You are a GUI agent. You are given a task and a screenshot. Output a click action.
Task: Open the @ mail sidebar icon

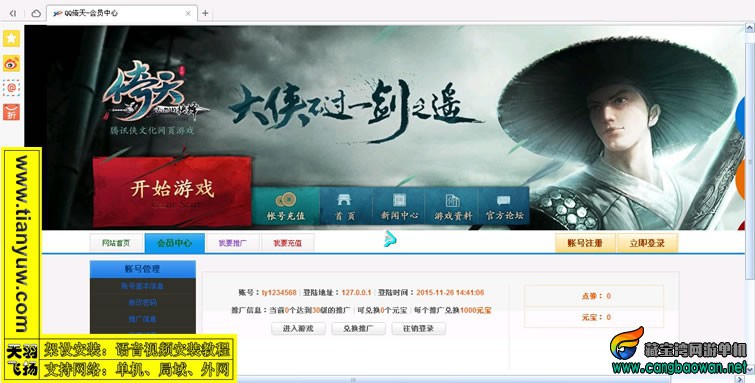click(12, 88)
